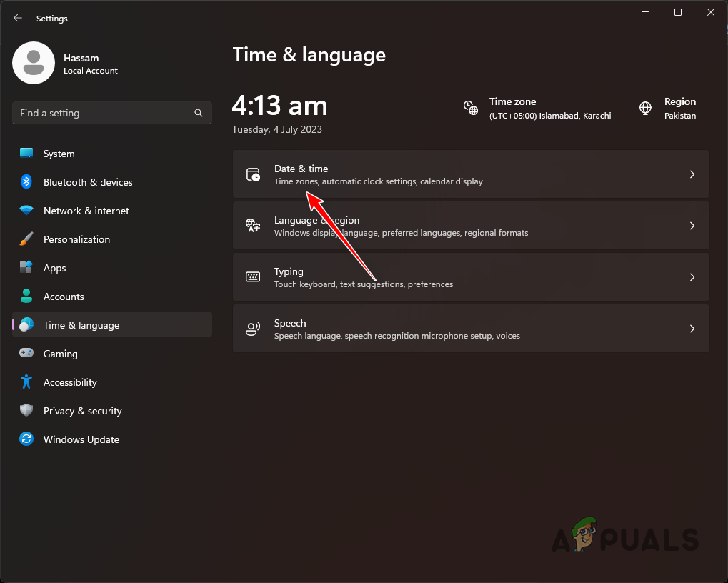The height and width of the screenshot is (583, 728).
Task: Expand the Language & region settings row
Action: [692, 225]
